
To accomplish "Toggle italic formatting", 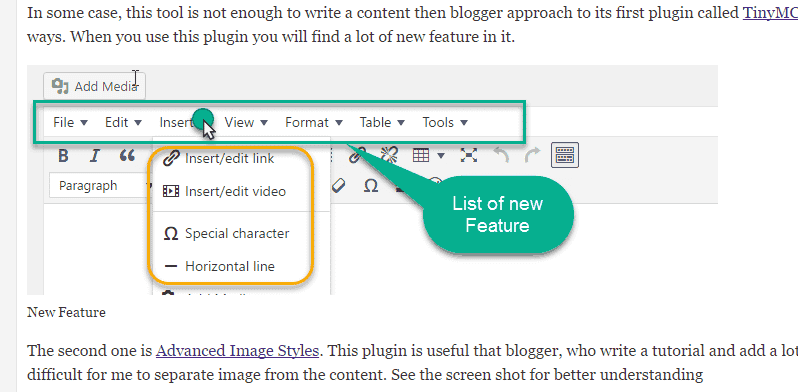I will tap(94, 156).
